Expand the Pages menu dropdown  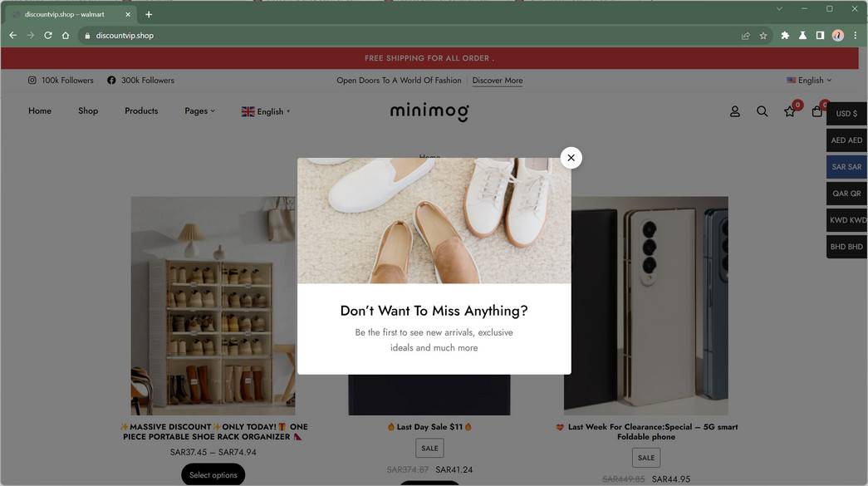[200, 110]
